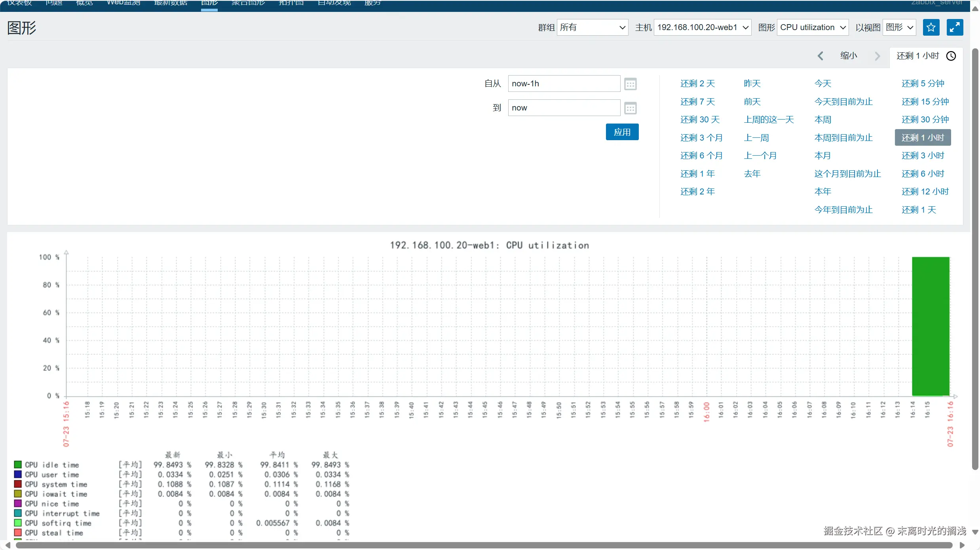Click the fullscreen expand icon

(x=955, y=27)
